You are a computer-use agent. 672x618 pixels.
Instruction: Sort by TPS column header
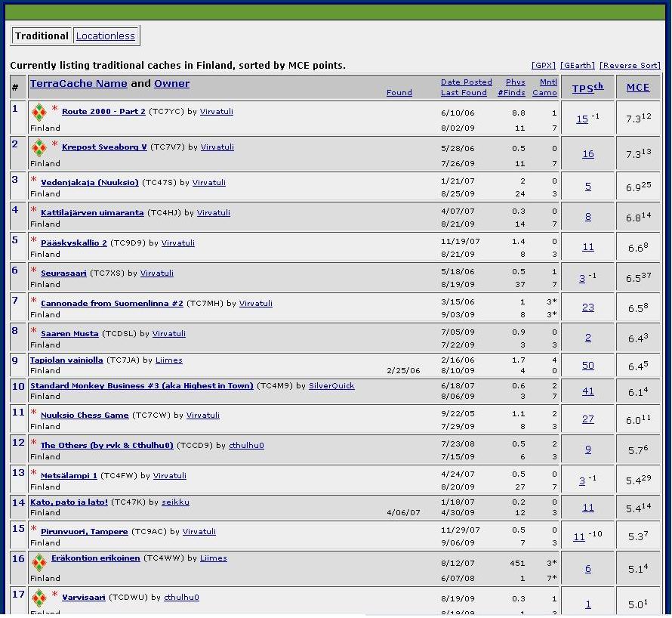[x=583, y=88]
